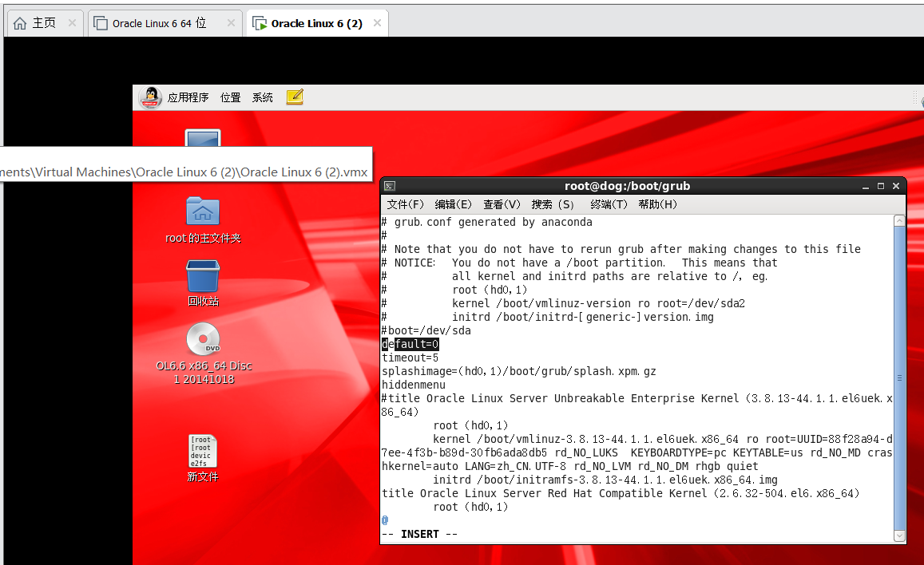Click the terminal vertical scrollbar thumb
Image resolution: width=924 pixels, height=565 pixels.
(x=899, y=377)
